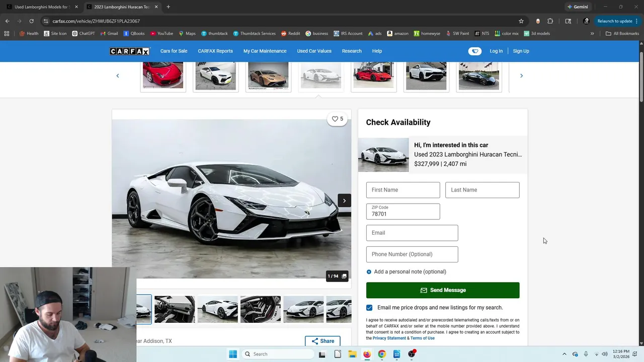The image size is (644, 362).
Task: Reload the page in Chrome
Action: tap(31, 21)
